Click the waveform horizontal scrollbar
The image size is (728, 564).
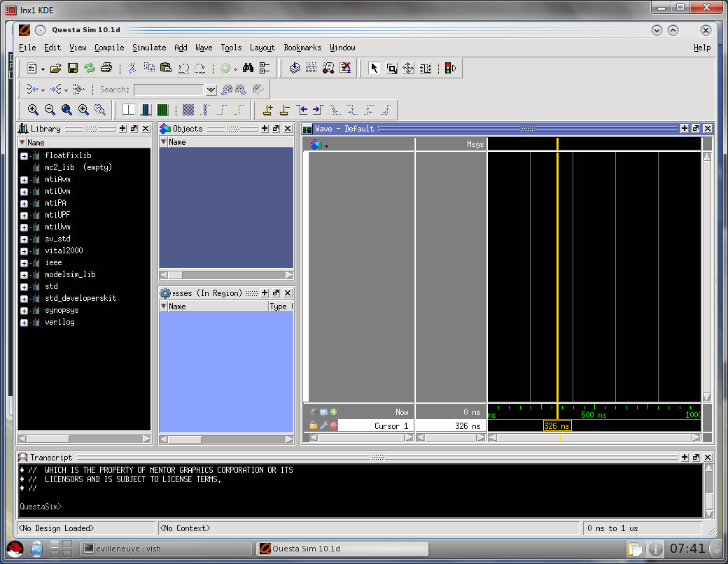pos(594,437)
